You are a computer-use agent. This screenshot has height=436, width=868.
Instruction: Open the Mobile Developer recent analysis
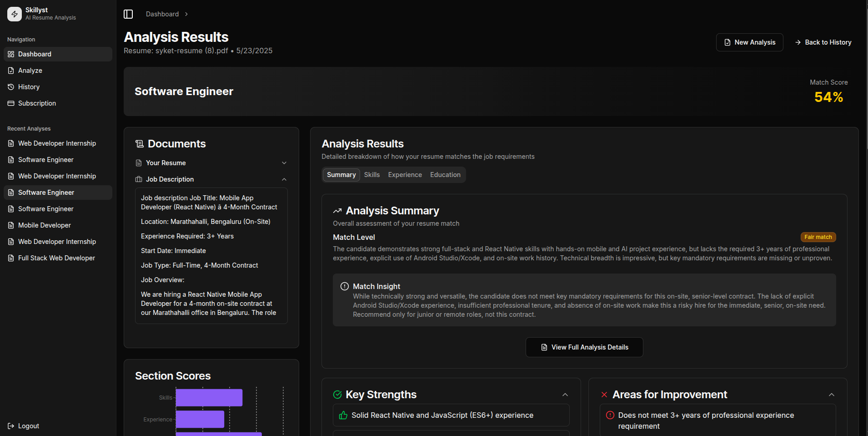pyautogui.click(x=58, y=225)
